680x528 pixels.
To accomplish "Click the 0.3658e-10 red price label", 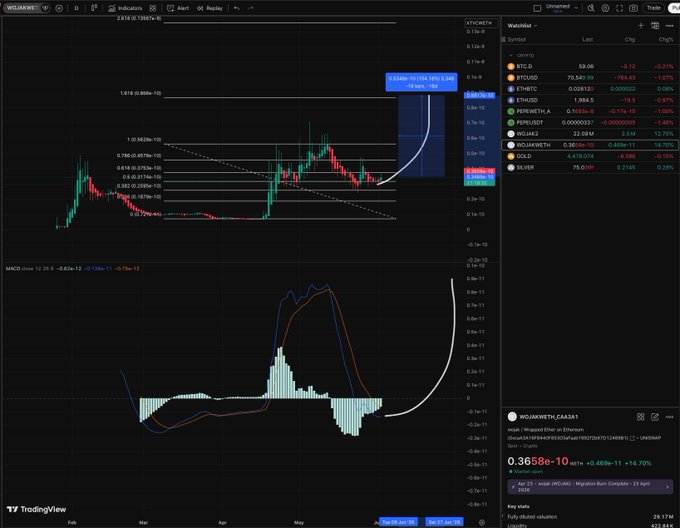I will 480,171.
